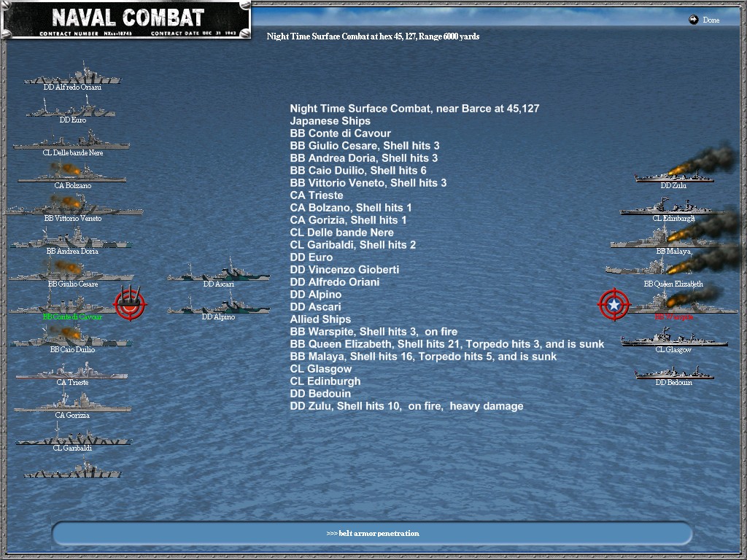Click 'BB Andrea Doria, Shell hits 3'
Image resolution: width=747 pixels, height=560 pixels.
pyautogui.click(x=363, y=158)
